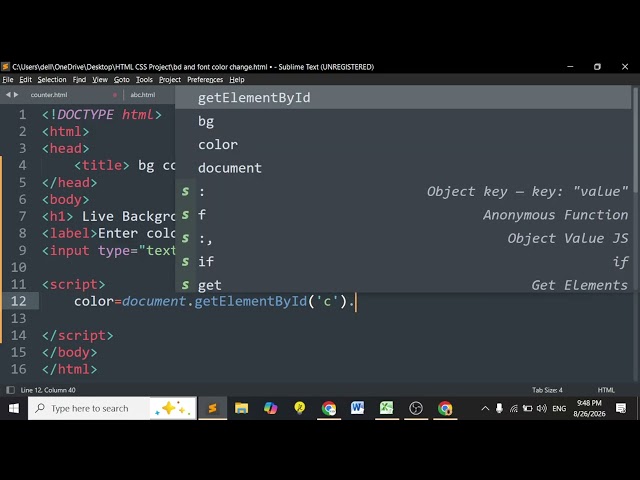Open Microsoft Word from taskbar
The height and width of the screenshot is (480, 640).
(x=358, y=408)
